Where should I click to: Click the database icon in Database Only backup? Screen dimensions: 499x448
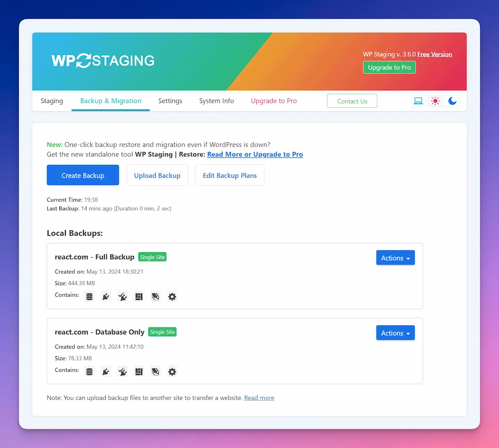click(x=89, y=372)
